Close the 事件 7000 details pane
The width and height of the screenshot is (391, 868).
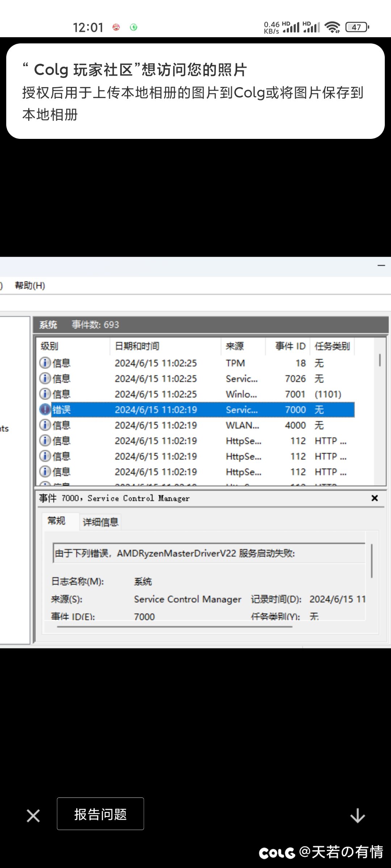click(x=375, y=498)
